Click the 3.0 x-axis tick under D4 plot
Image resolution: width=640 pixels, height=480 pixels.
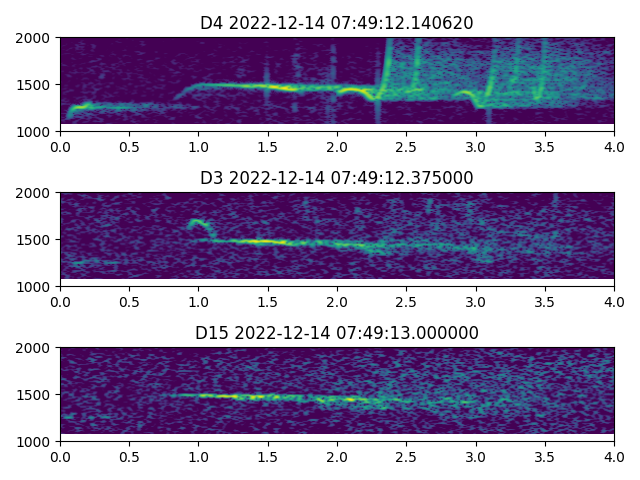pos(476,146)
